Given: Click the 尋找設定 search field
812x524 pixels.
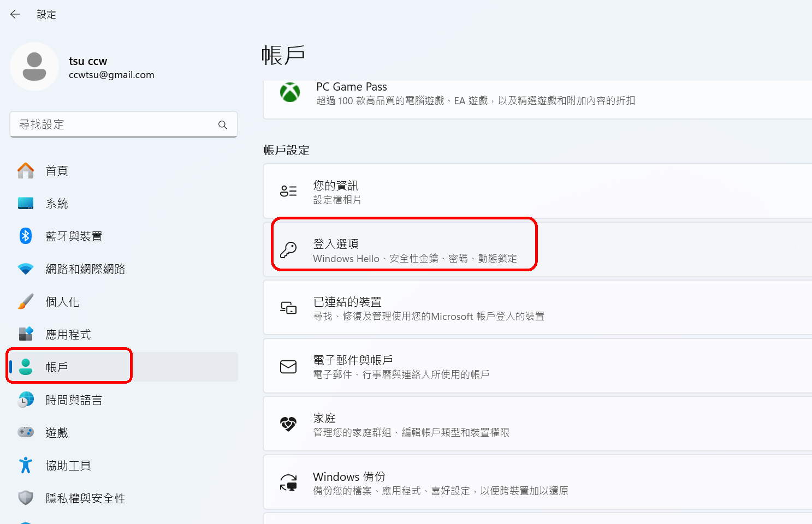Looking at the screenshot, I should [115, 125].
